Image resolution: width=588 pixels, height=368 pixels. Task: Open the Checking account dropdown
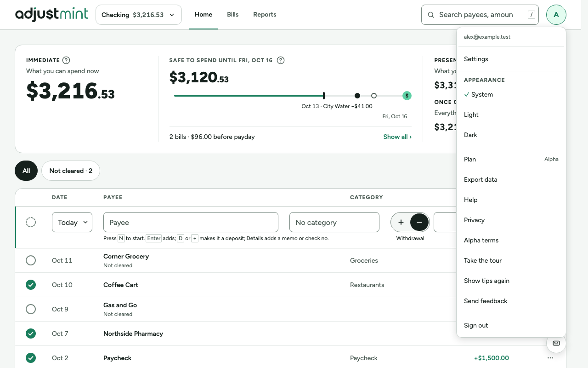pyautogui.click(x=139, y=15)
